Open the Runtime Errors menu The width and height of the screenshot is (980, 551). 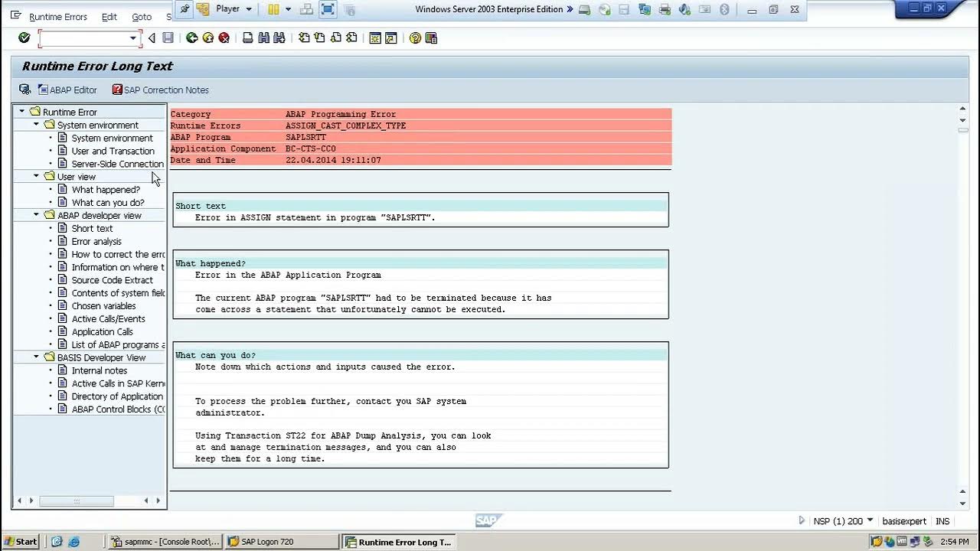pos(58,17)
